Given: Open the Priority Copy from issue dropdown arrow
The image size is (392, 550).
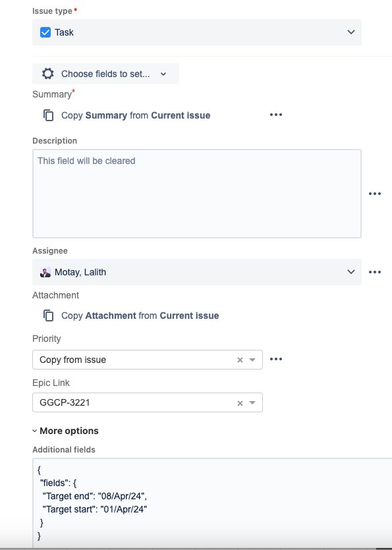Looking at the screenshot, I should (x=252, y=360).
